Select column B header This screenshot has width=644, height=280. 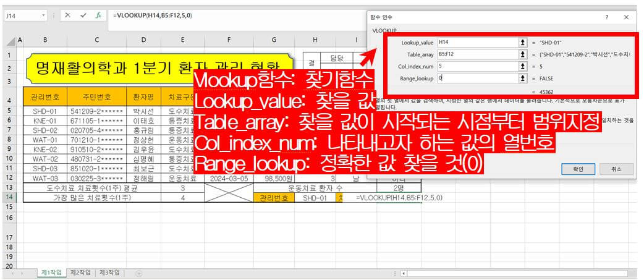click(x=44, y=40)
